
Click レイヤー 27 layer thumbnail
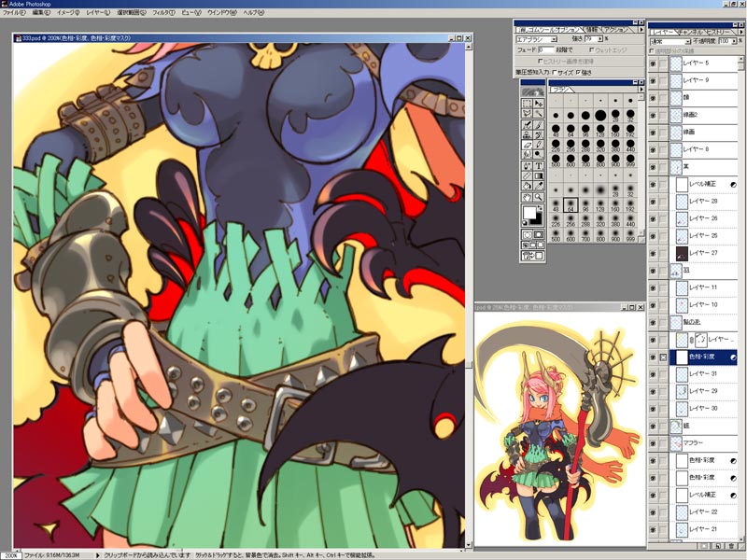tap(682, 253)
